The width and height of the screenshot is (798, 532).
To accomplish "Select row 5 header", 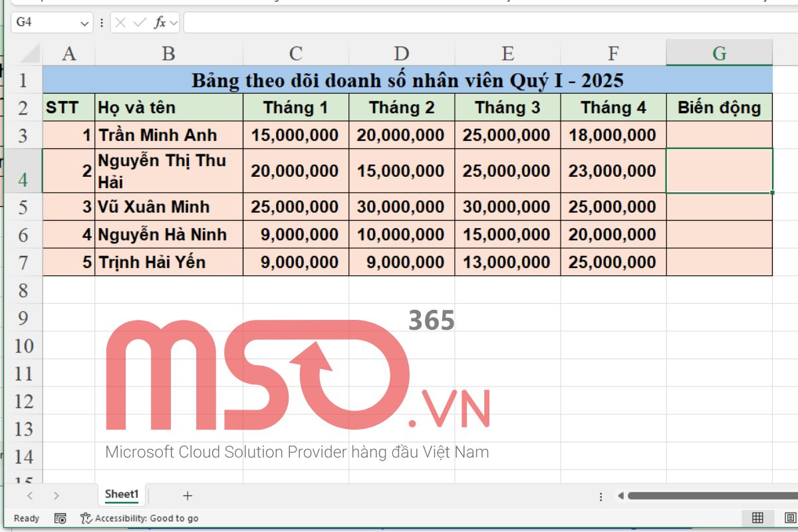I will click(x=24, y=207).
